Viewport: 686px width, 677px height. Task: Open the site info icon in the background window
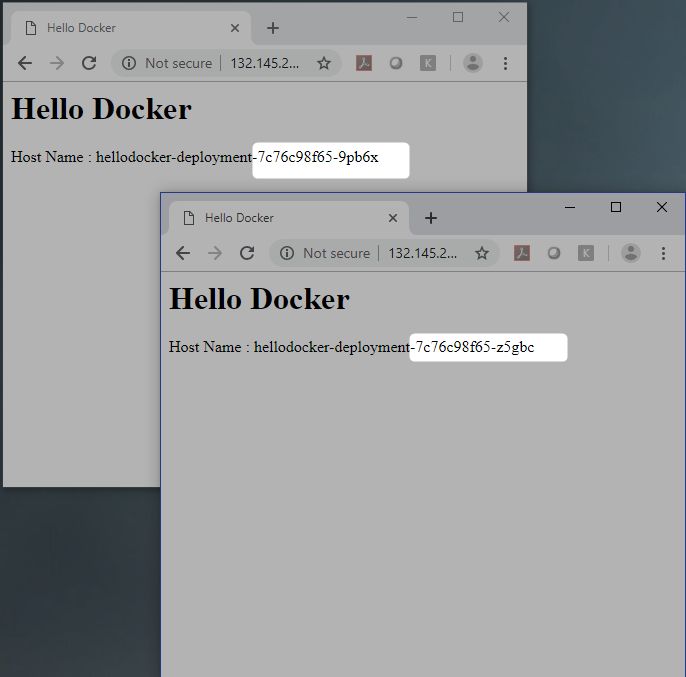[129, 63]
